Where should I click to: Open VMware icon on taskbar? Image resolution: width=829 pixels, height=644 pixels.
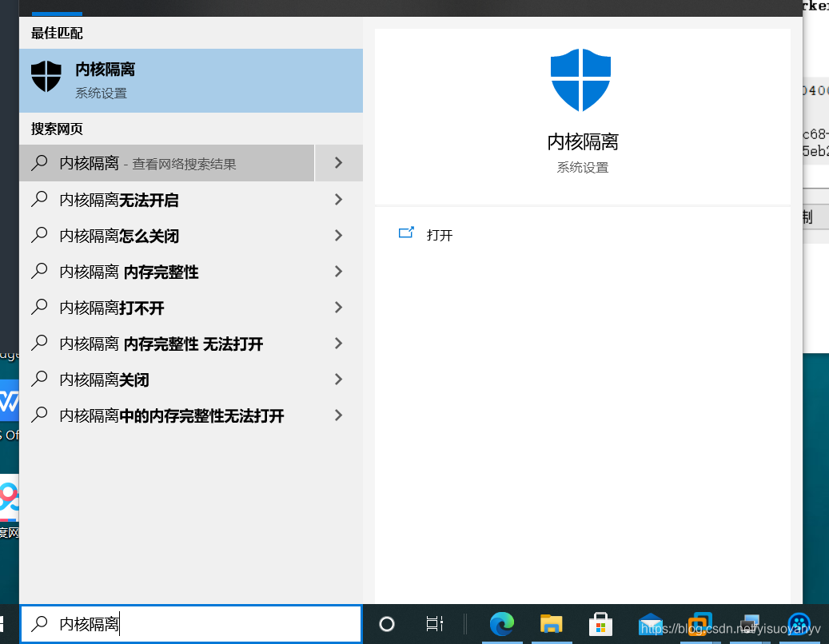point(699,624)
